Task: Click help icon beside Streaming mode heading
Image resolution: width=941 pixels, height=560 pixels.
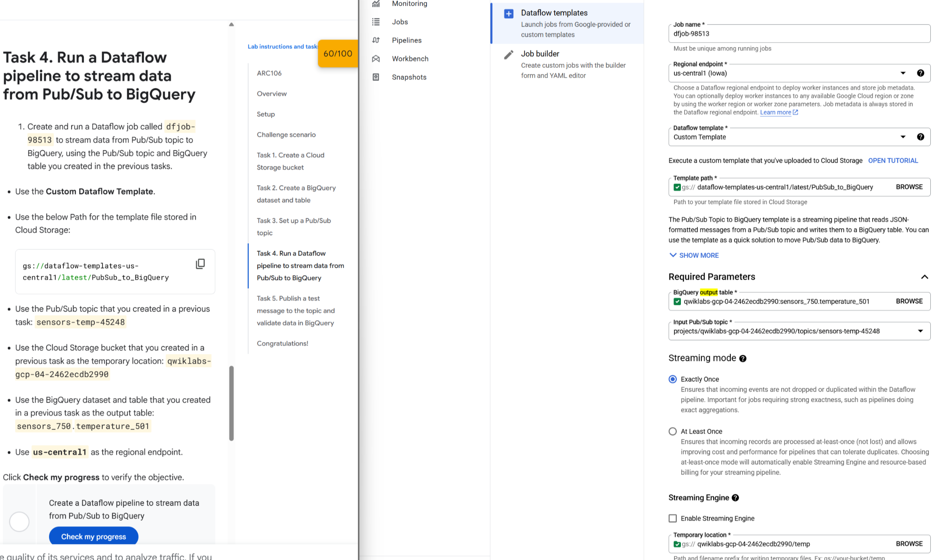Action: [743, 358]
